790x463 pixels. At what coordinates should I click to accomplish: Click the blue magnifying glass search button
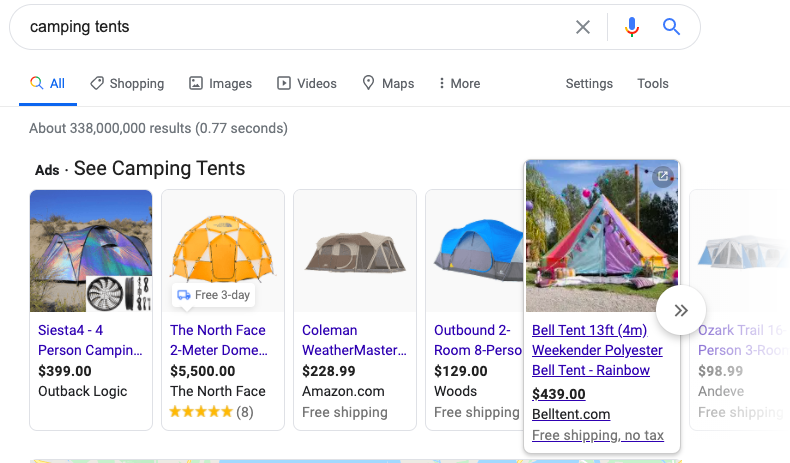tap(672, 27)
